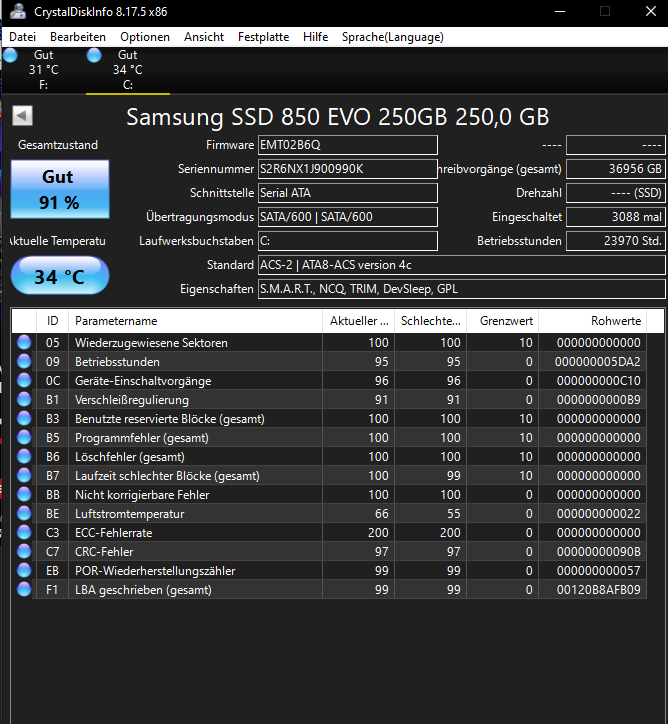Image resolution: width=668 pixels, height=724 pixels.
Task: Switch to the C: drive tab at 34 °C
Action: [x=128, y=70]
